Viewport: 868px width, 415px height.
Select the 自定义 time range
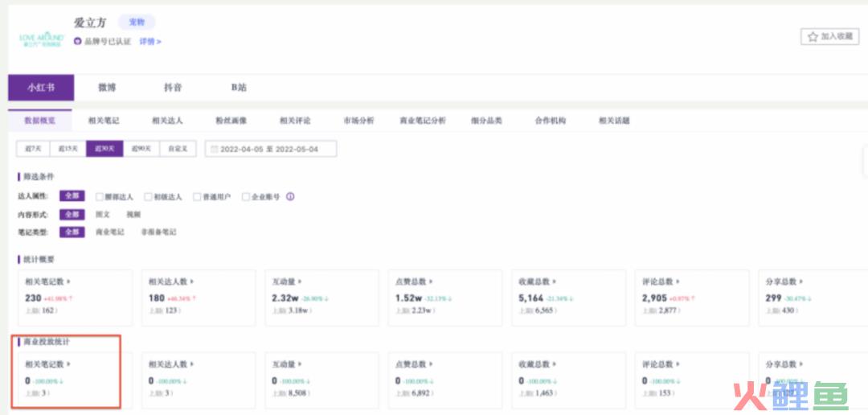coord(178,149)
